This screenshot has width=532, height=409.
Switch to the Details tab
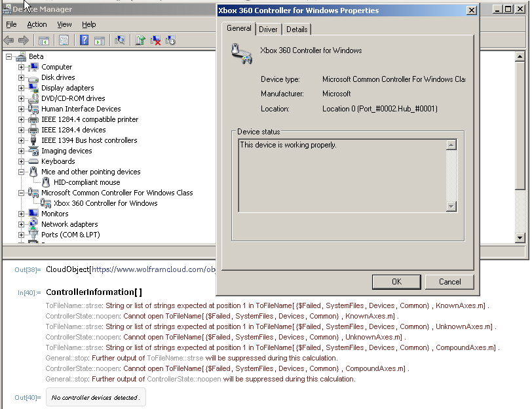click(x=297, y=29)
